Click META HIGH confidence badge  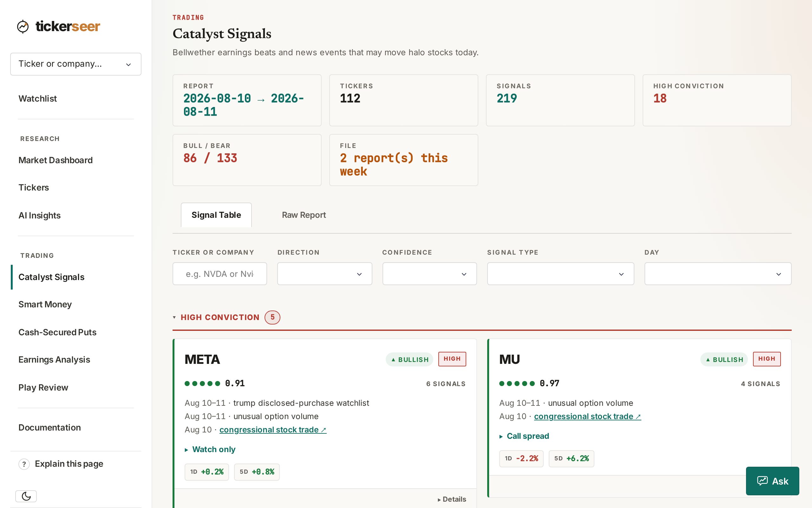pyautogui.click(x=452, y=359)
